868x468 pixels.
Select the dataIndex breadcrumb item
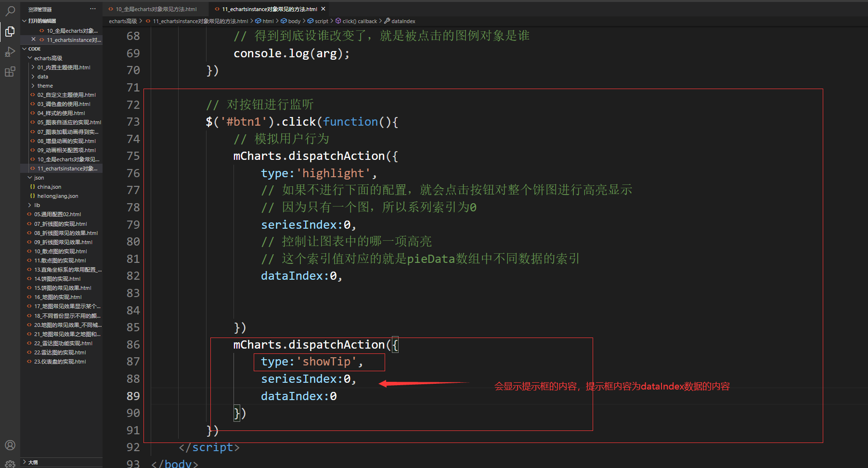(403, 21)
